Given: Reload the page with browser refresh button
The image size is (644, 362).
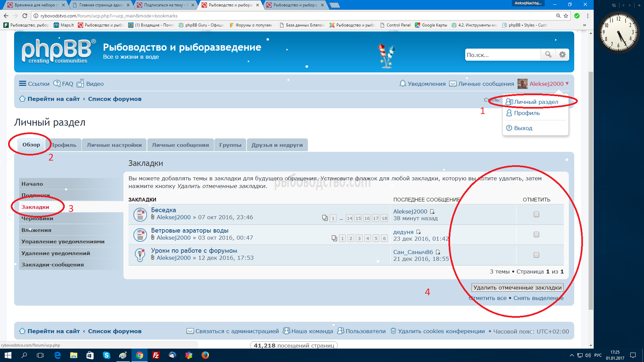Looking at the screenshot, I should coord(25,16).
